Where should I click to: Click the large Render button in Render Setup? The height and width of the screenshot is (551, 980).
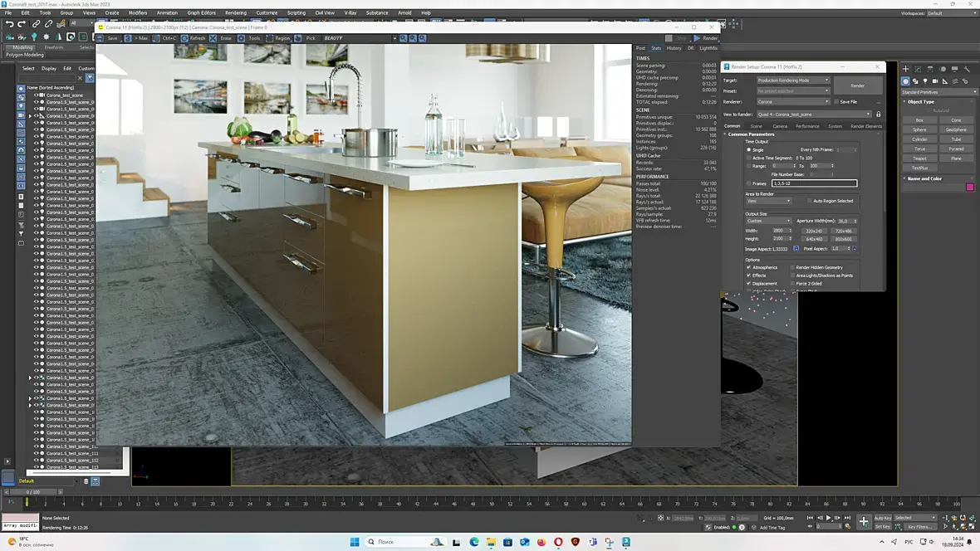pos(857,85)
